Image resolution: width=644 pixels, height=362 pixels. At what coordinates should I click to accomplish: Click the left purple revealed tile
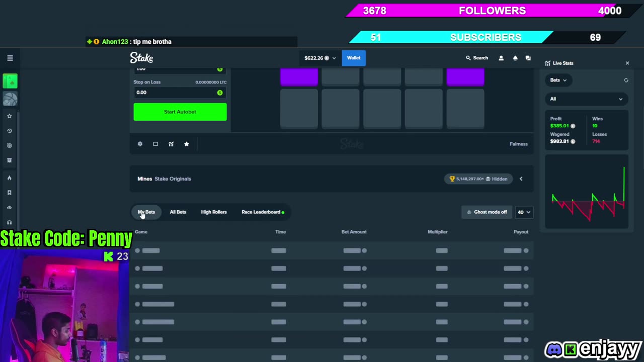[299, 77]
